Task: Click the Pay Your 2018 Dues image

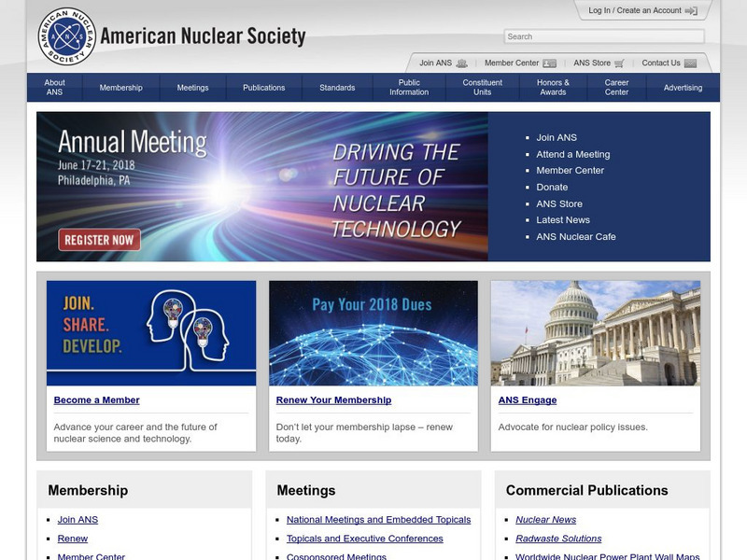Action: [x=373, y=333]
